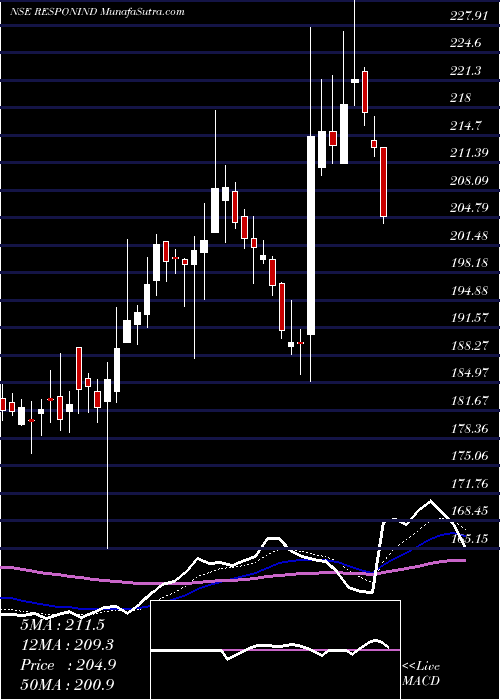Click the 171.76 price axis label
This screenshot has height=700, width=500.
coord(468,483)
